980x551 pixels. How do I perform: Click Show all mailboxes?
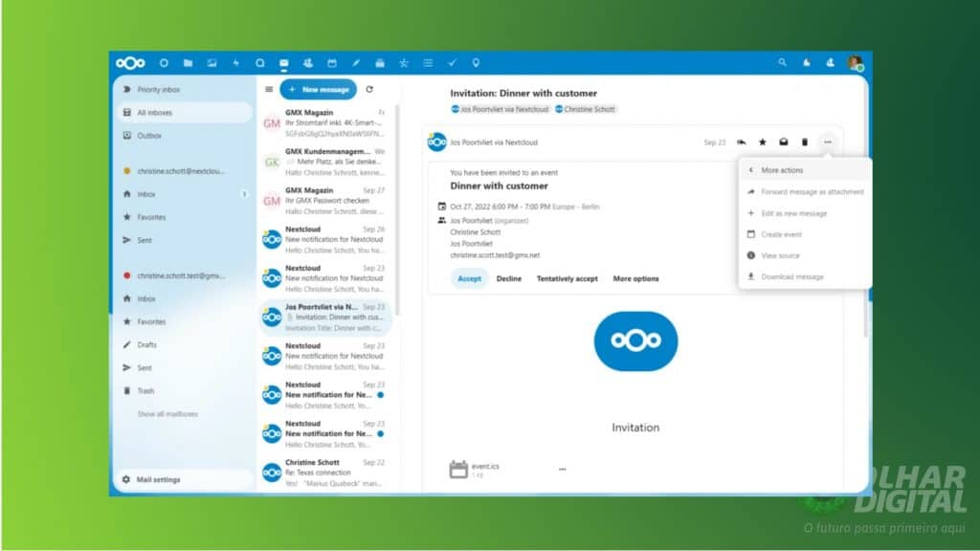167,414
